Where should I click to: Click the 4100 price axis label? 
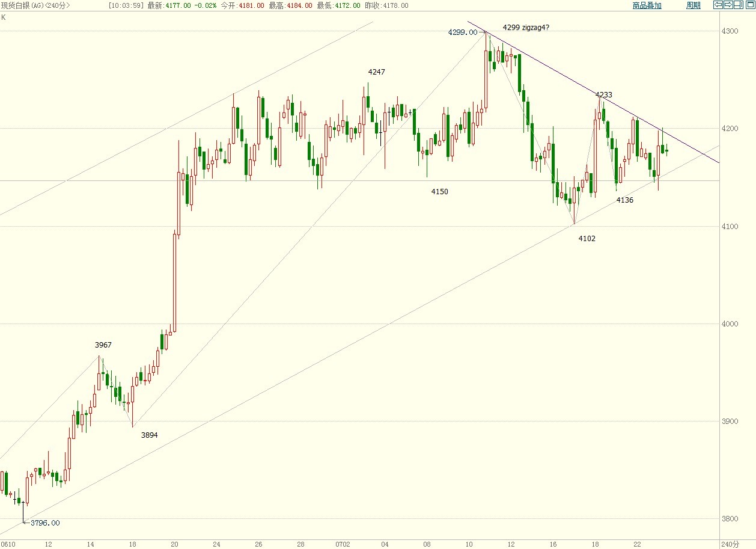point(730,227)
